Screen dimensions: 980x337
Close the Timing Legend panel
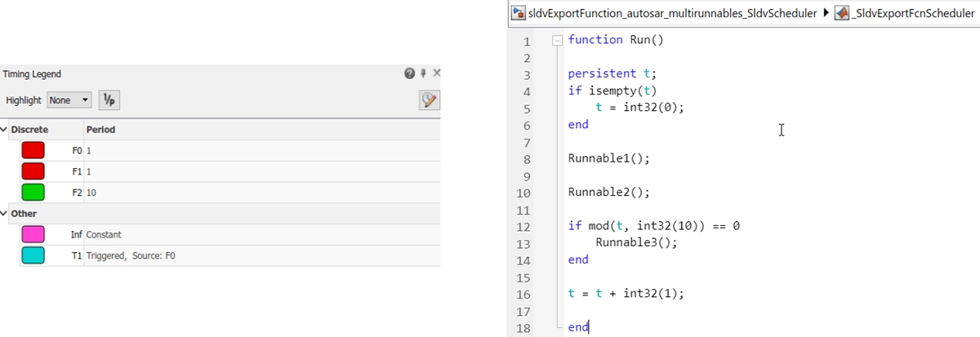[436, 74]
